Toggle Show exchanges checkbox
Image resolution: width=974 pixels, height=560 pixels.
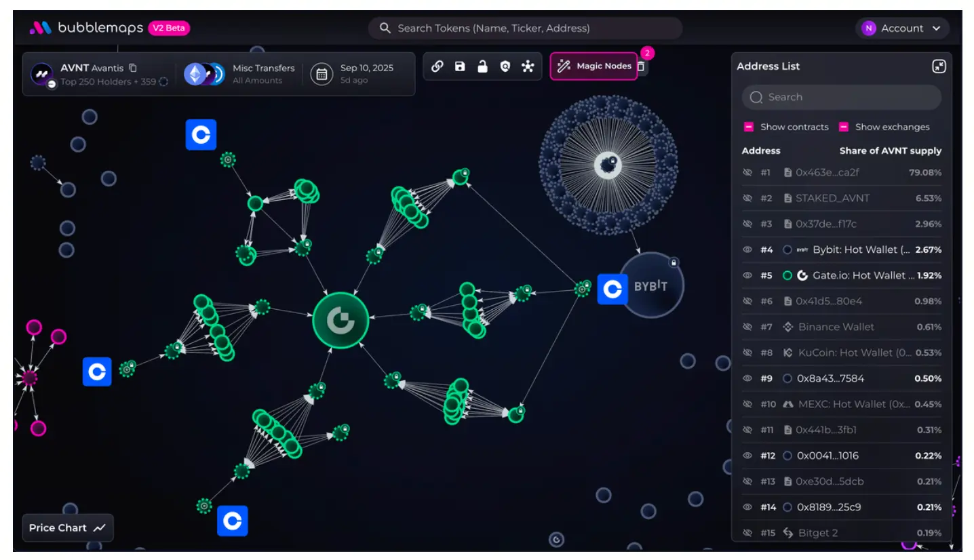[844, 127]
